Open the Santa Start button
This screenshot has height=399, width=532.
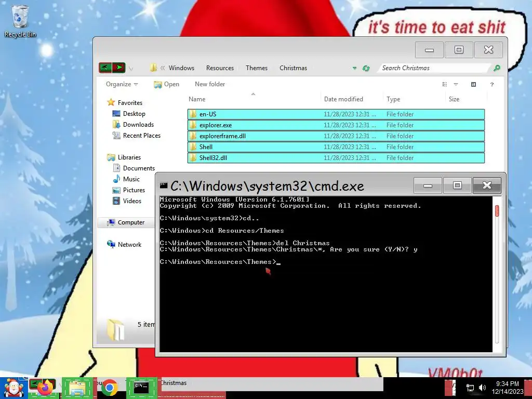tap(14, 388)
